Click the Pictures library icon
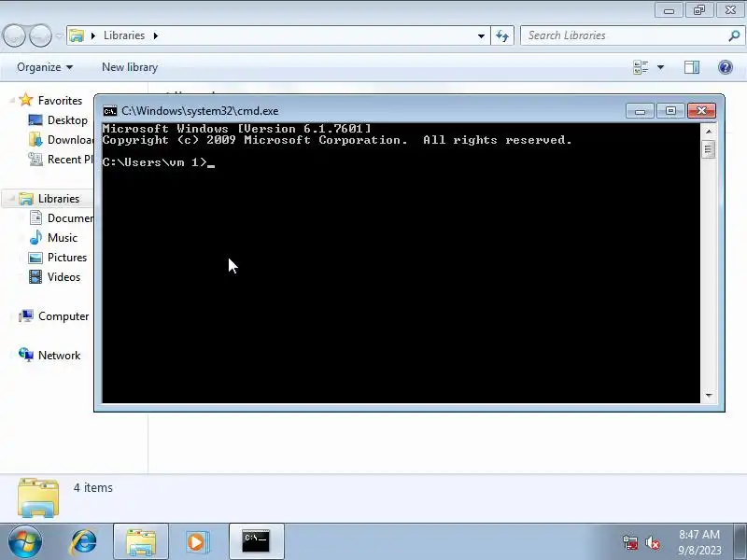Viewport: 747px width, 560px height. tap(35, 258)
